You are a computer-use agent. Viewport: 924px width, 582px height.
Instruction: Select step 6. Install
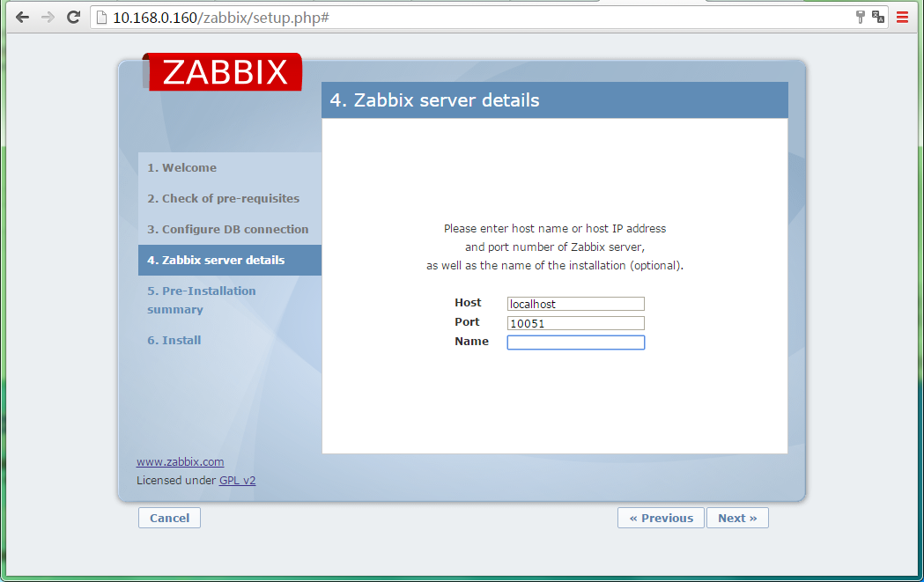pos(174,340)
